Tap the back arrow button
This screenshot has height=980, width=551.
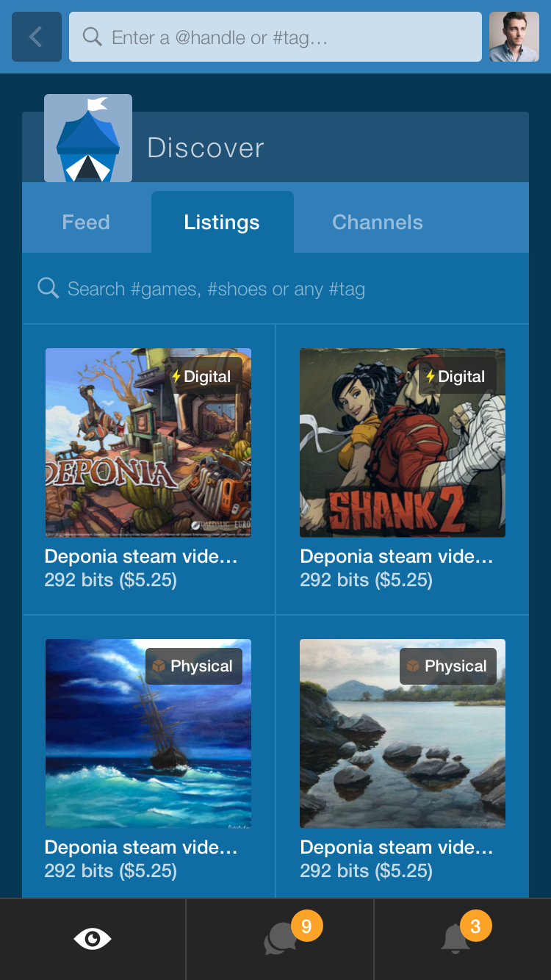coord(37,37)
